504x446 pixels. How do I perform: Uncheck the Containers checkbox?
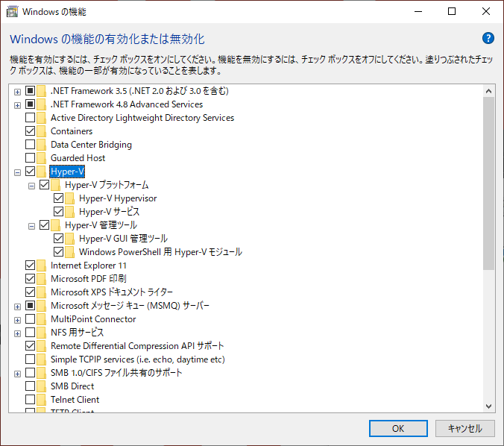tap(31, 131)
